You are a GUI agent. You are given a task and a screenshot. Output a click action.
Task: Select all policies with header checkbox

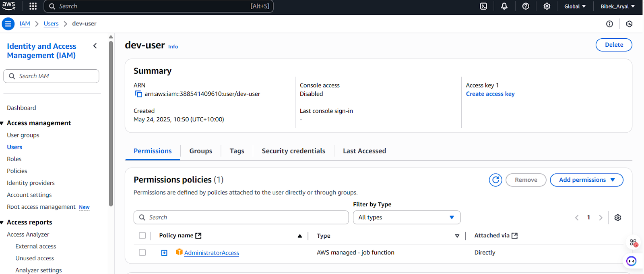click(142, 236)
